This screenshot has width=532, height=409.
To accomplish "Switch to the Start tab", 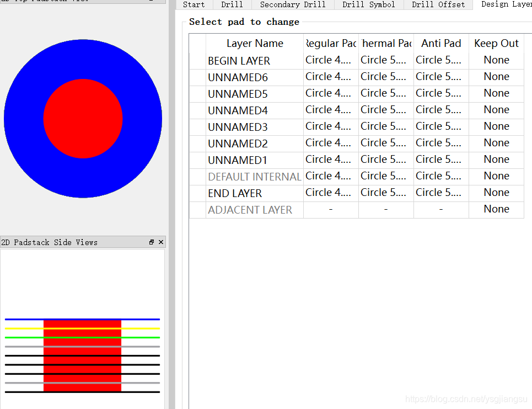I will [x=194, y=4].
